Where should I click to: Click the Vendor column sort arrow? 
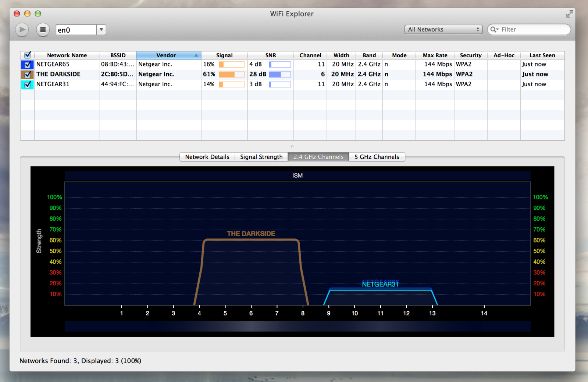pos(196,55)
